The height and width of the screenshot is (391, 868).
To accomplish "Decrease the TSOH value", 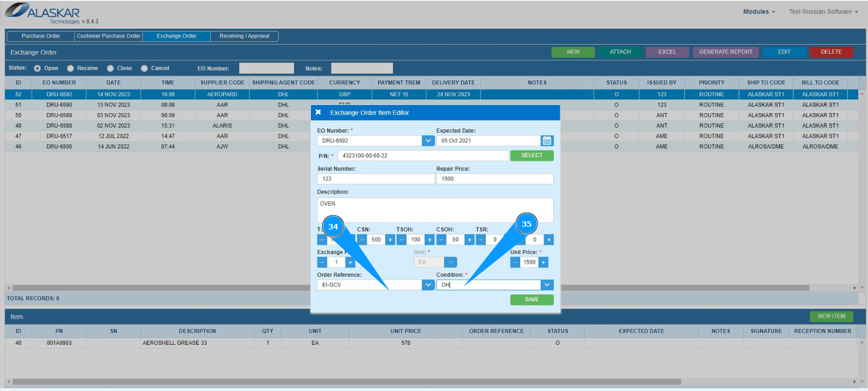I will click(402, 240).
